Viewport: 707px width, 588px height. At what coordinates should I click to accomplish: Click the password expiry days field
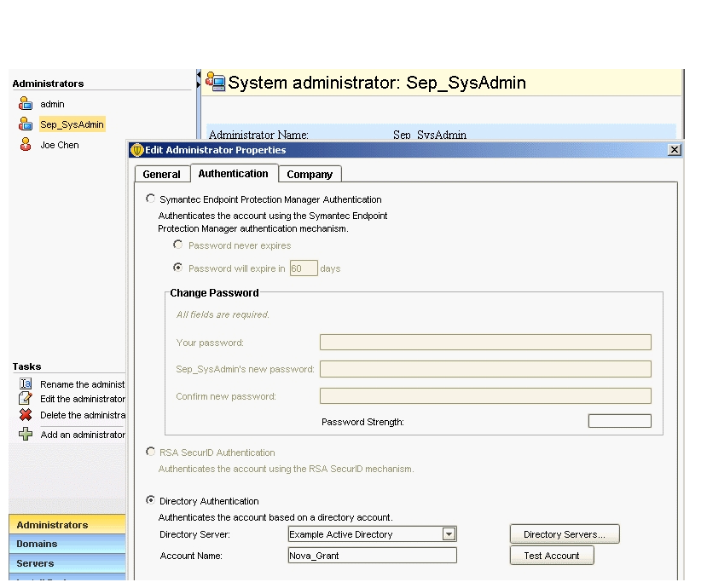point(304,268)
